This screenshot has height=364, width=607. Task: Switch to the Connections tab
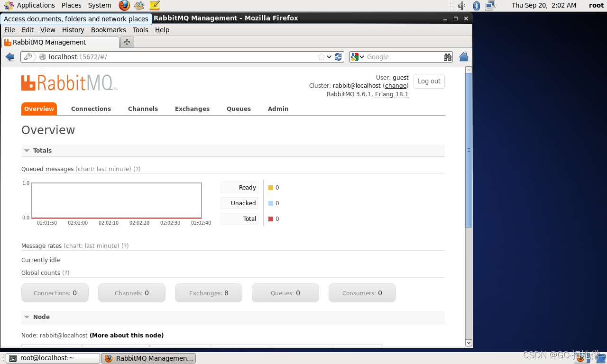click(x=91, y=109)
